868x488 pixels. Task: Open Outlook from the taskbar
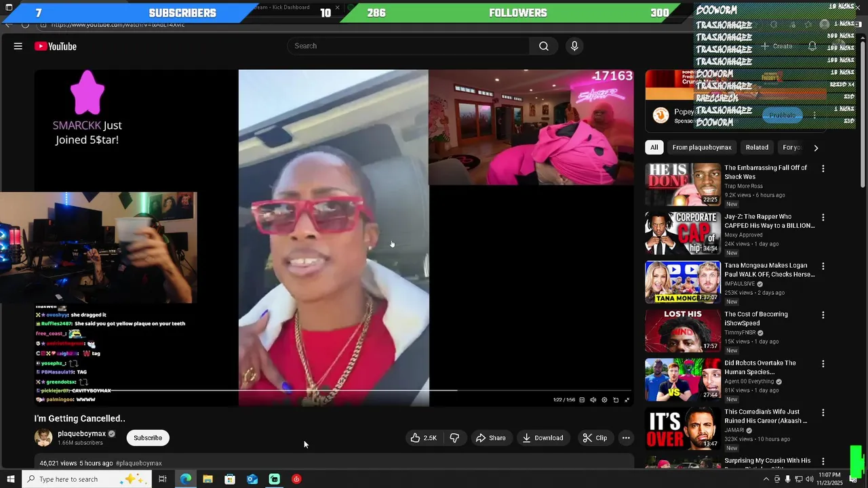pyautogui.click(x=252, y=479)
